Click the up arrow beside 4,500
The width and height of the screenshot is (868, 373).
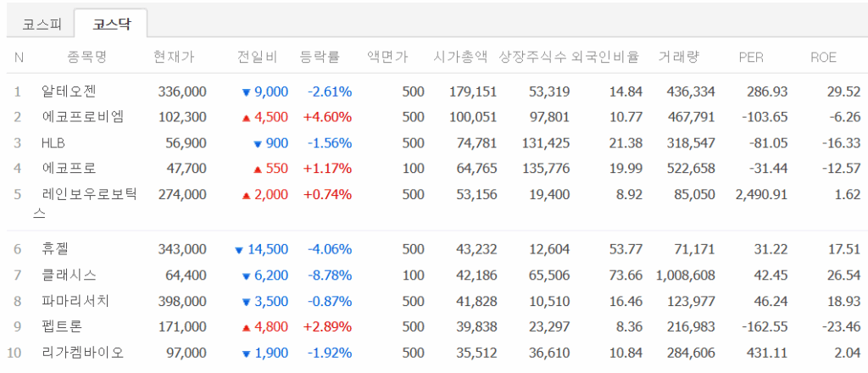coord(247,119)
